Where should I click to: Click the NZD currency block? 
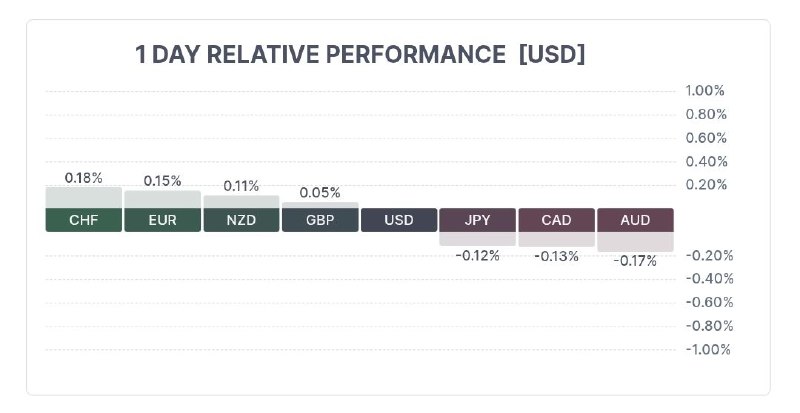click(241, 220)
